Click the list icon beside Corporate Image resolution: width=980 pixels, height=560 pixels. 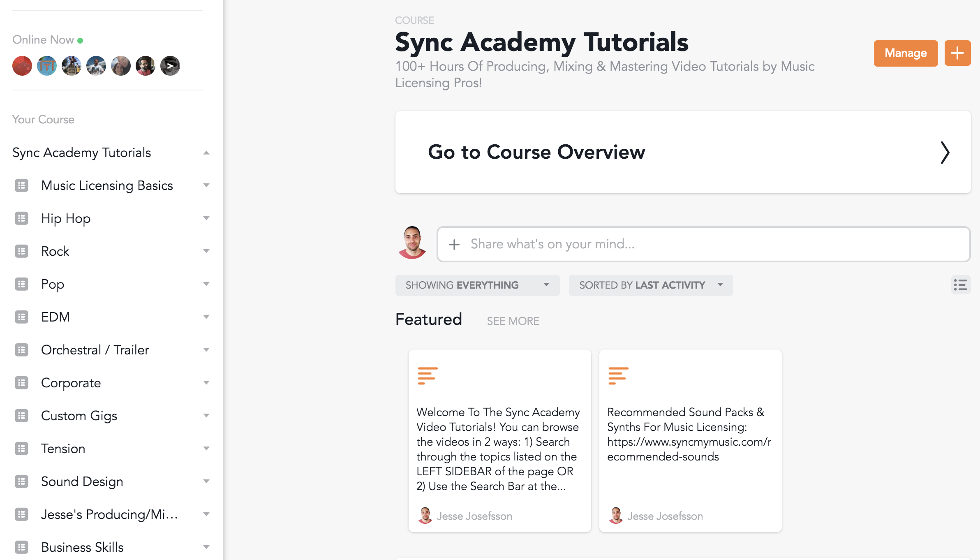point(22,383)
